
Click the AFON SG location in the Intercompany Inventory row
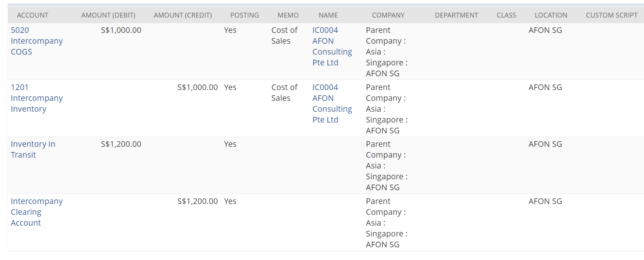(545, 87)
